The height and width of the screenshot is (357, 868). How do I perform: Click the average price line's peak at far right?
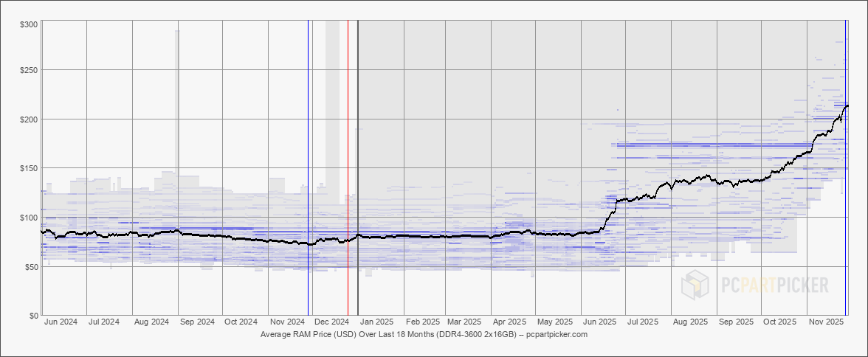[x=846, y=106]
